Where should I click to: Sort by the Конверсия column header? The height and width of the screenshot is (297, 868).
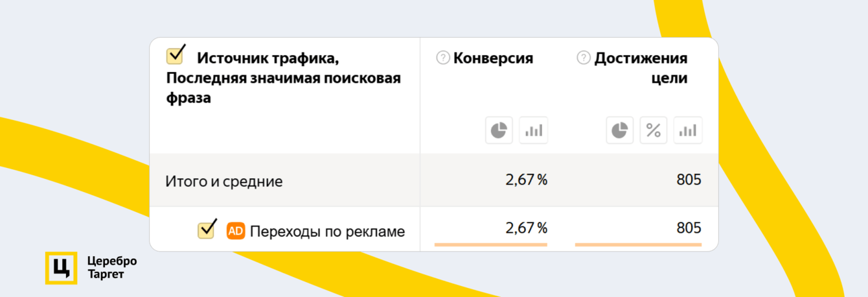click(x=493, y=58)
